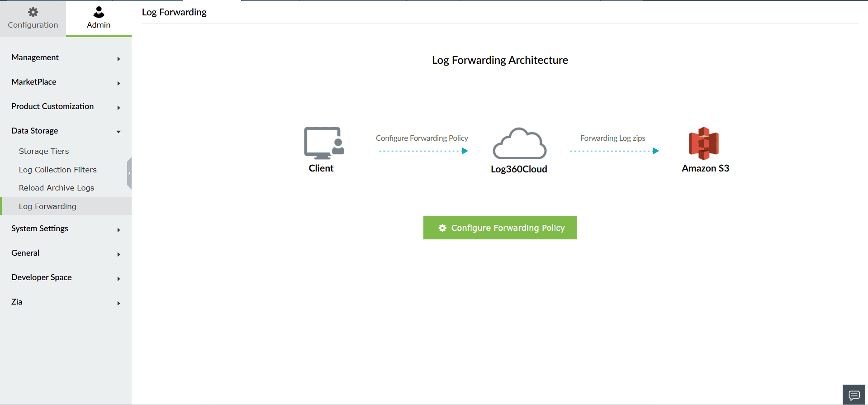
Task: Open the MarketPlace section label
Action: pos(34,82)
